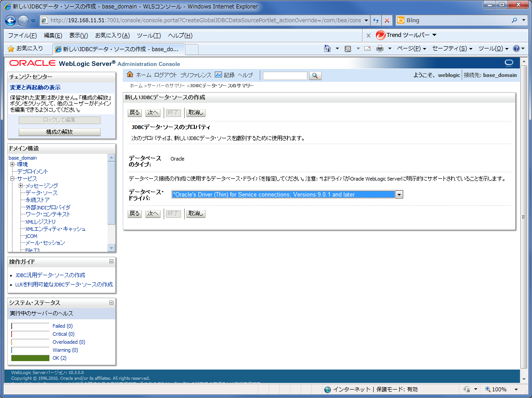Print the page with the printer icon
532x398 pixels.
pos(380,48)
